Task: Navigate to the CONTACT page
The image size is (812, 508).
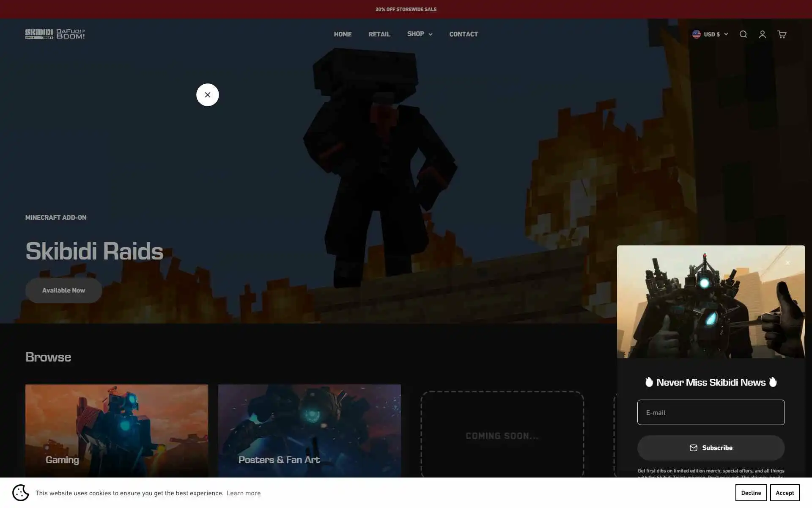Action: pos(463,34)
